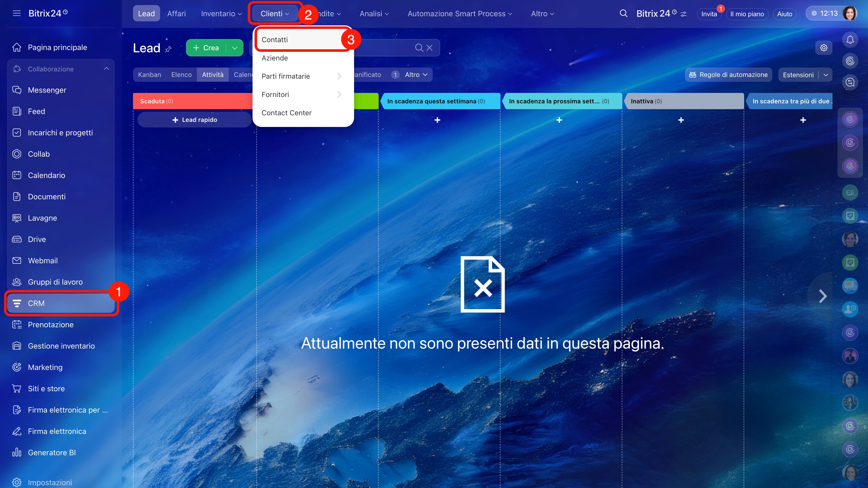This screenshot has height=488, width=868.
Task: Open Drive in the left sidebar
Action: [37, 239]
